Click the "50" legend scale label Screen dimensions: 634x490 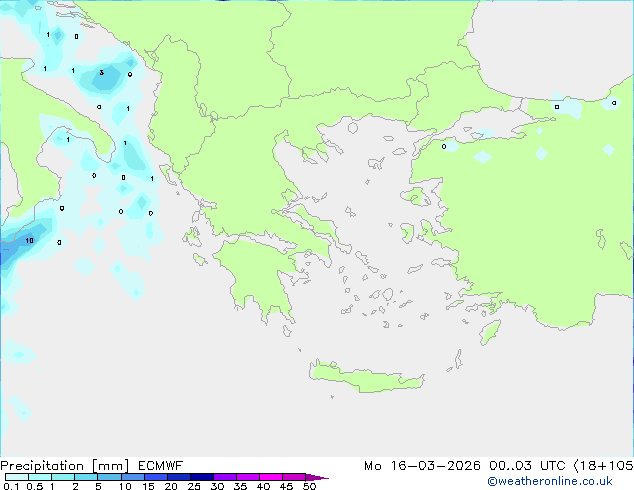pyautogui.click(x=309, y=486)
